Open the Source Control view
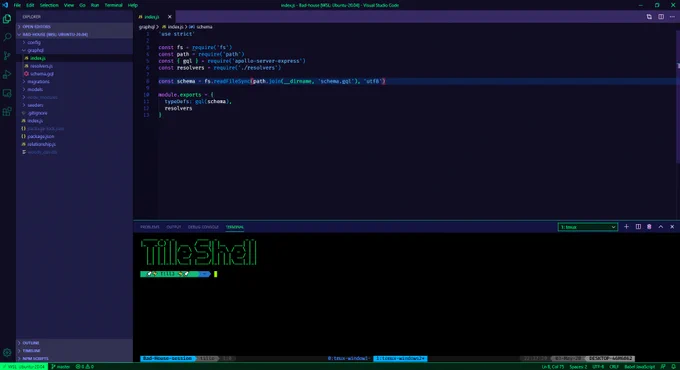Image resolution: width=680 pixels, height=370 pixels. [7, 56]
